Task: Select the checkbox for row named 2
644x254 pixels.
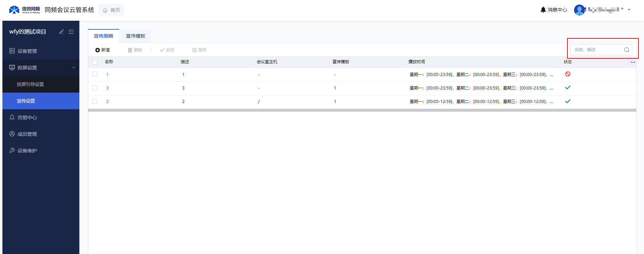Action: (x=95, y=101)
